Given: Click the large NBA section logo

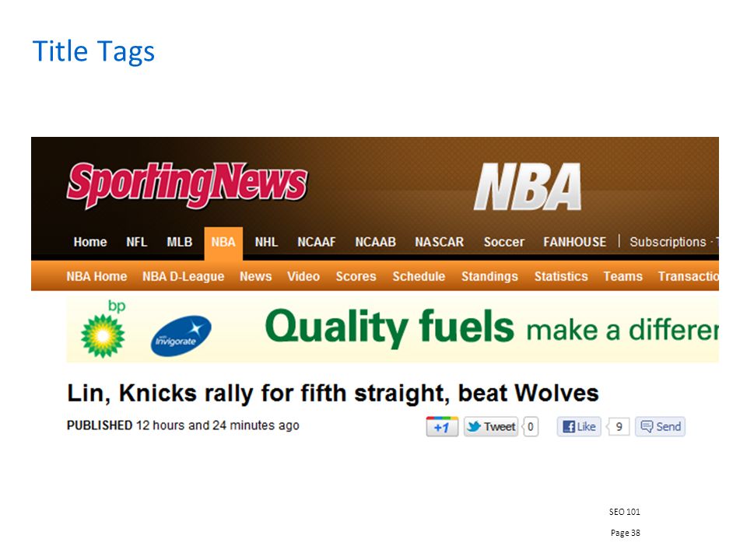Looking at the screenshot, I should pos(528,186).
